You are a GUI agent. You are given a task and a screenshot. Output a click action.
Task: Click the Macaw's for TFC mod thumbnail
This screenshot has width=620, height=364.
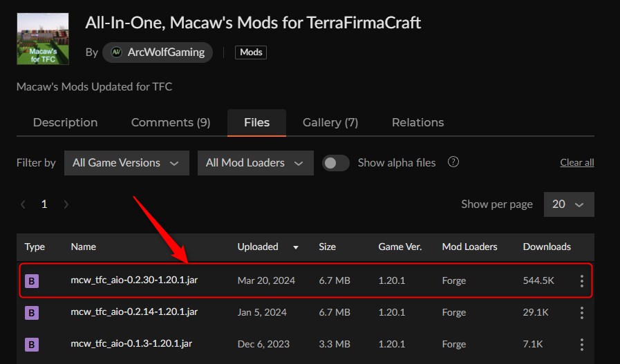(x=42, y=39)
